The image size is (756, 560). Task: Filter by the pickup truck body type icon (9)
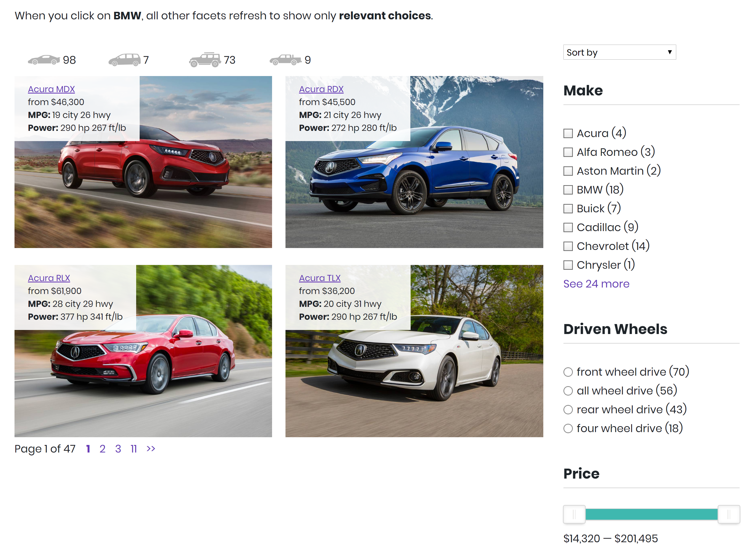coord(285,60)
